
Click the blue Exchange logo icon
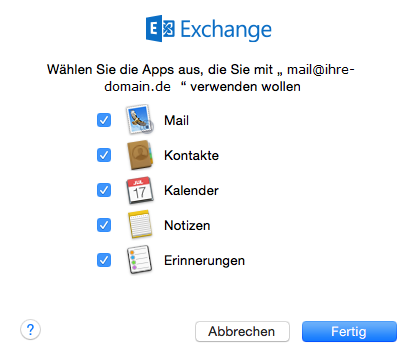click(160, 28)
